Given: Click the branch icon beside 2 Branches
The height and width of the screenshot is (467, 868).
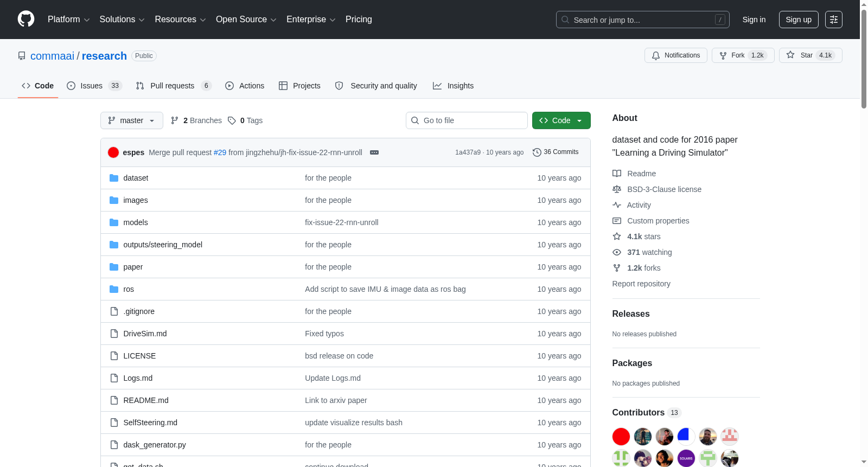Looking at the screenshot, I should (175, 120).
